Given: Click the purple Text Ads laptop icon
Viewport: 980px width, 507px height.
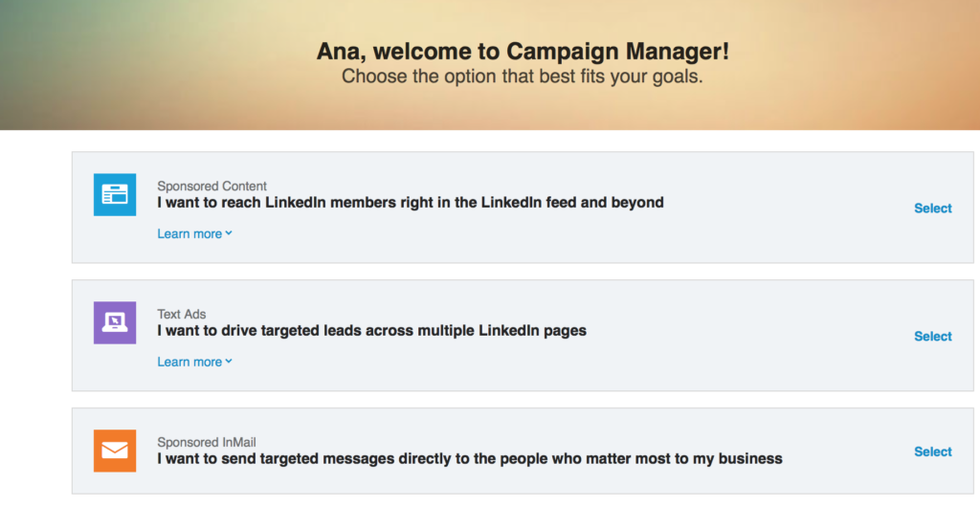Looking at the screenshot, I should (x=115, y=322).
